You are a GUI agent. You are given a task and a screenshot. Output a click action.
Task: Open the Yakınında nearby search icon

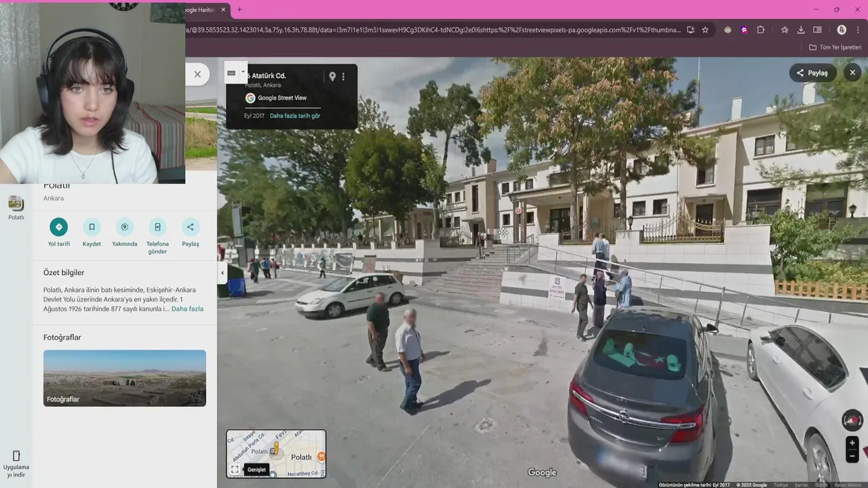[x=124, y=227]
